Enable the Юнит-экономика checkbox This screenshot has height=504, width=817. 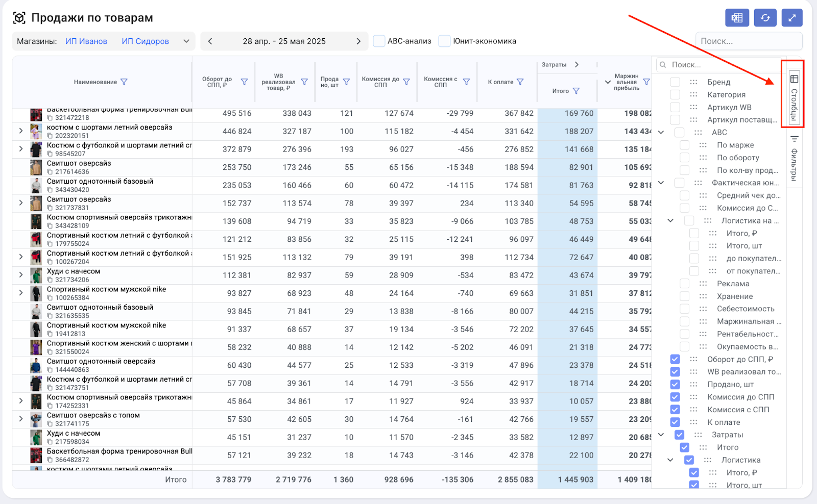click(444, 41)
